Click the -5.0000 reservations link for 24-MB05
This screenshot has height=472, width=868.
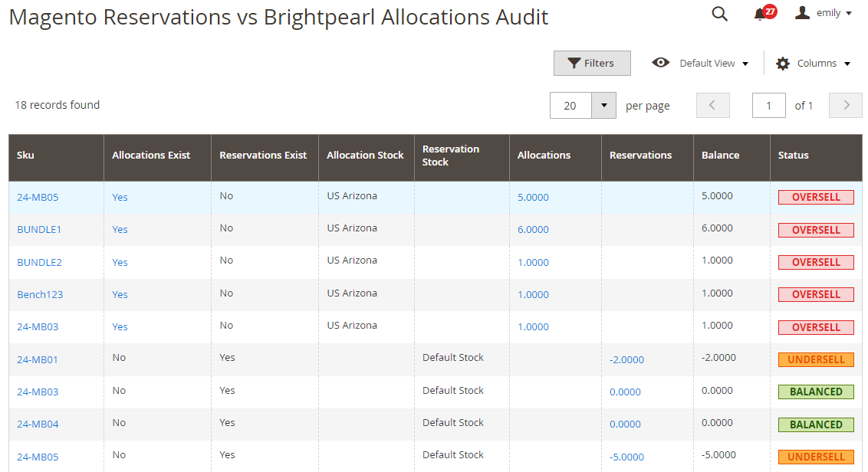point(626,457)
